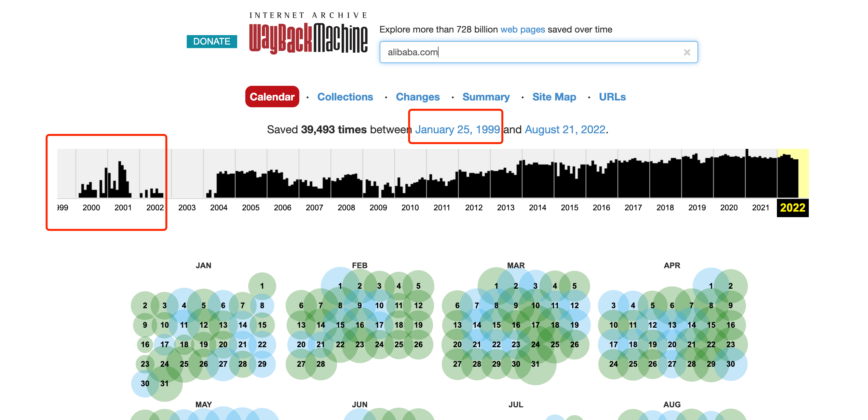Open April 3 snapshot bubble
868x420 pixels.
tap(613, 306)
